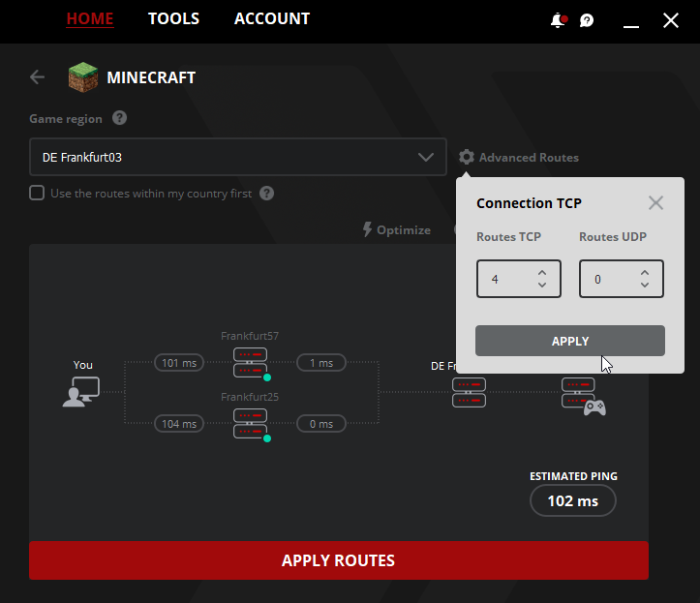Select the Frankfurt57 server node

click(x=251, y=363)
